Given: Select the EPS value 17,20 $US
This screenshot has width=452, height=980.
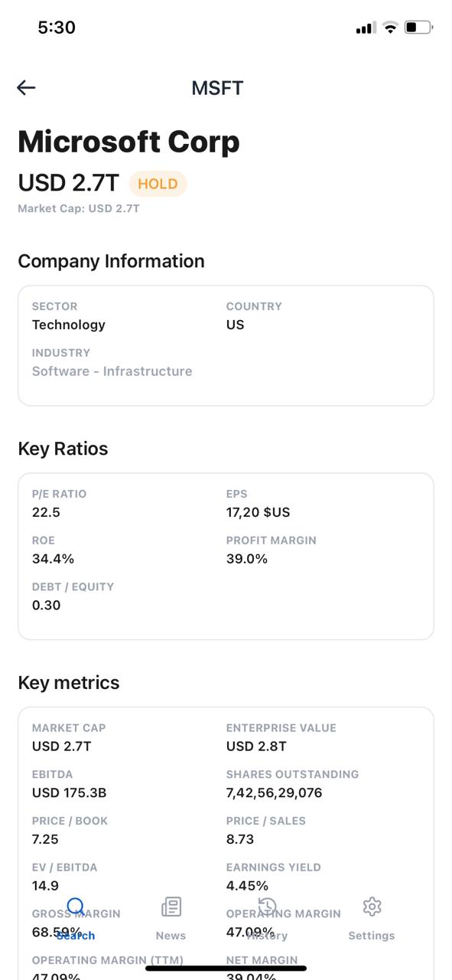Looking at the screenshot, I should 260,512.
